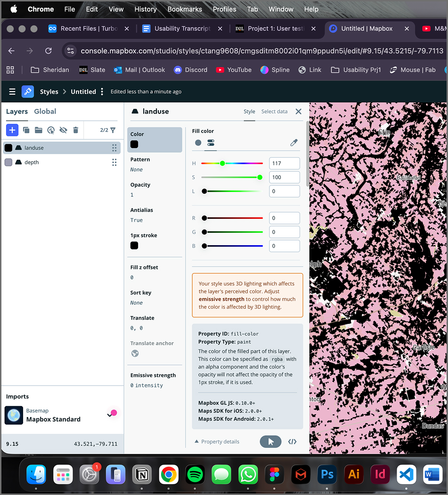
Task: Open the hamburger menu beside the Mapbox logo
Action: [12, 91]
